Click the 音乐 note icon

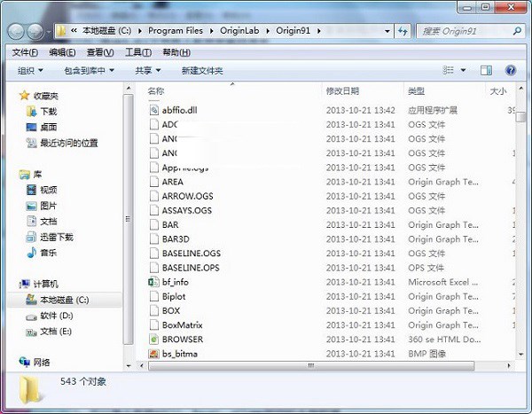tap(31, 253)
